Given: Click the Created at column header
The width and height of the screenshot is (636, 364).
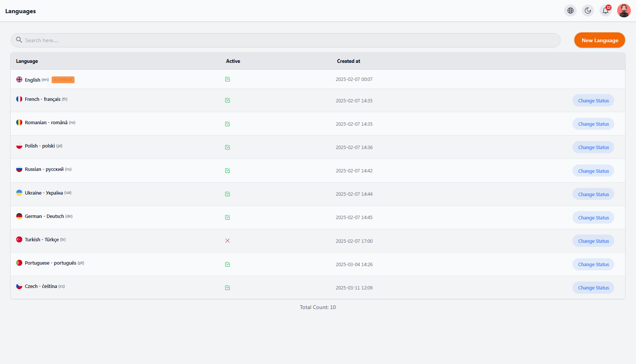Looking at the screenshot, I should point(349,61).
